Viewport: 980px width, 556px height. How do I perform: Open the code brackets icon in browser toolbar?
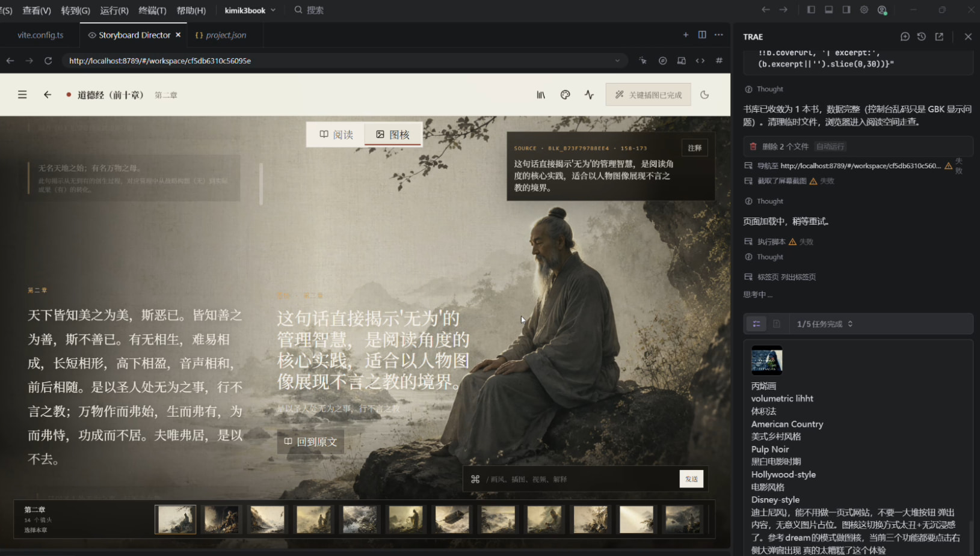(x=700, y=61)
